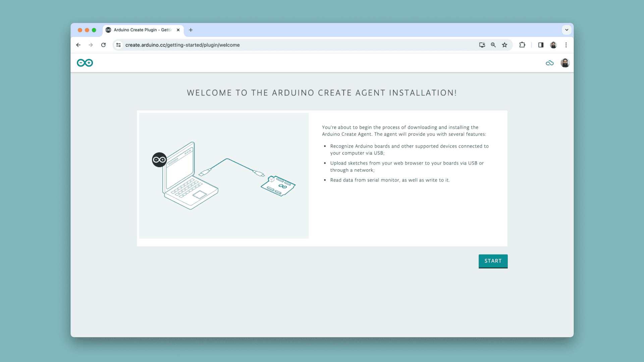644x362 pixels.
Task: Click the URL address field
Action: point(268,45)
